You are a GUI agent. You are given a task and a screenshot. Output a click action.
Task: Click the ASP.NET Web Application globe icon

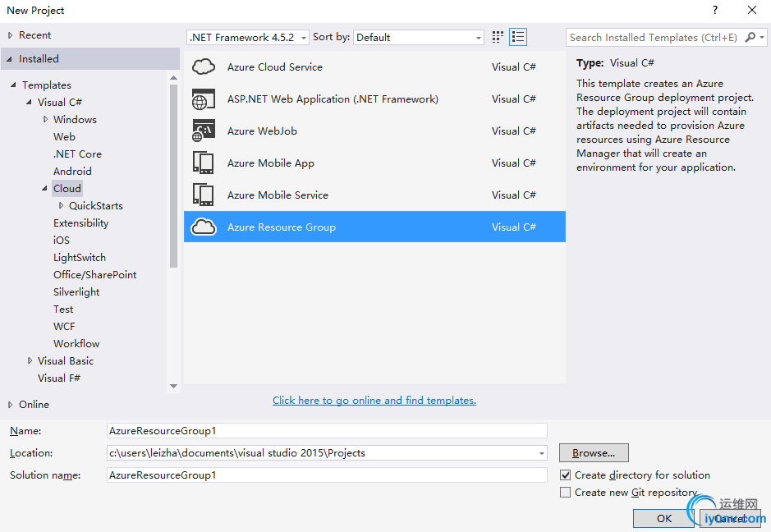[x=204, y=99]
